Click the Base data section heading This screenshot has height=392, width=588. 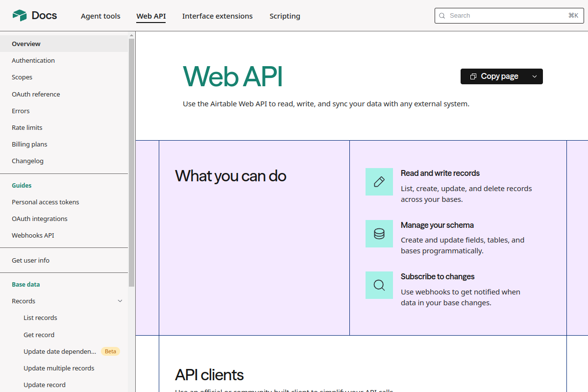(x=26, y=284)
